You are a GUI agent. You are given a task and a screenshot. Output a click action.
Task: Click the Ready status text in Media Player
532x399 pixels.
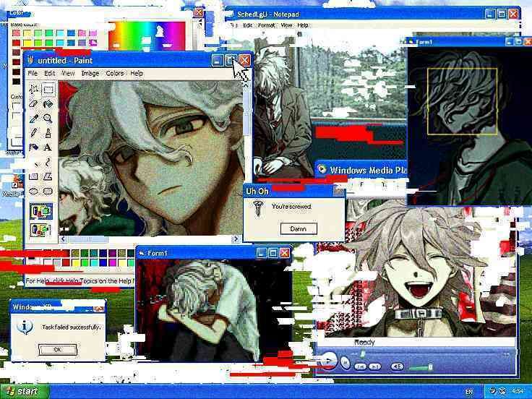coord(364,343)
